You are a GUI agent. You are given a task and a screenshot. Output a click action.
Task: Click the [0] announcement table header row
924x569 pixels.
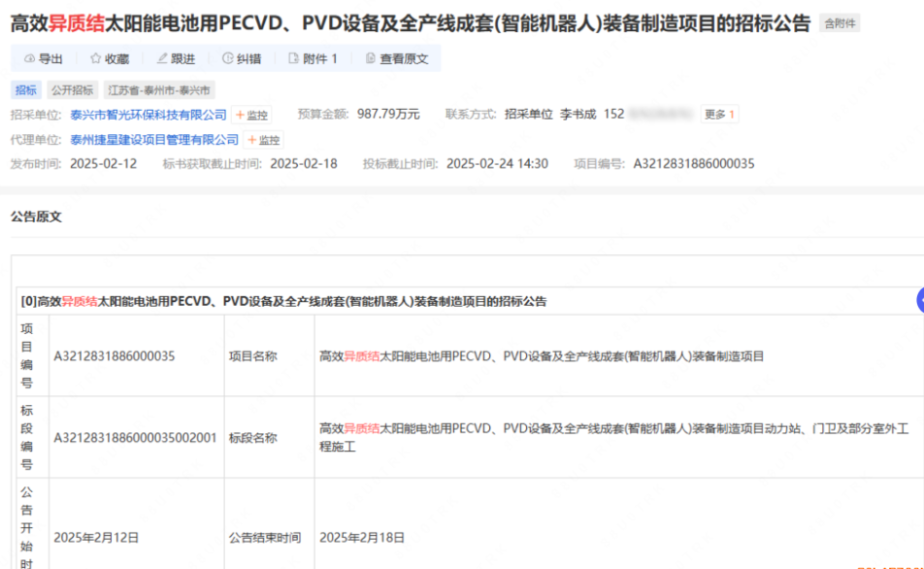click(284, 301)
